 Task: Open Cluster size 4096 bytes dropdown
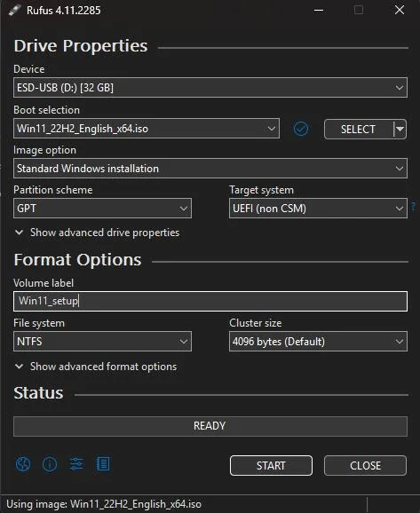[x=318, y=341]
